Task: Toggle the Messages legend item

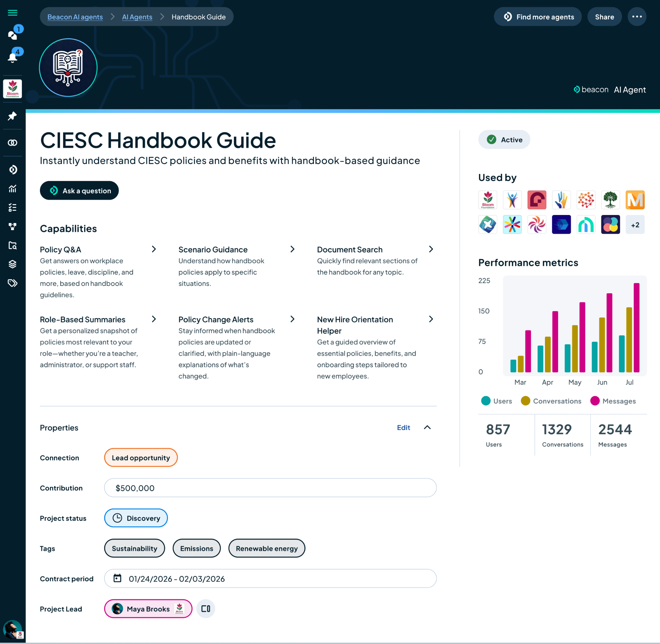Action: click(613, 401)
